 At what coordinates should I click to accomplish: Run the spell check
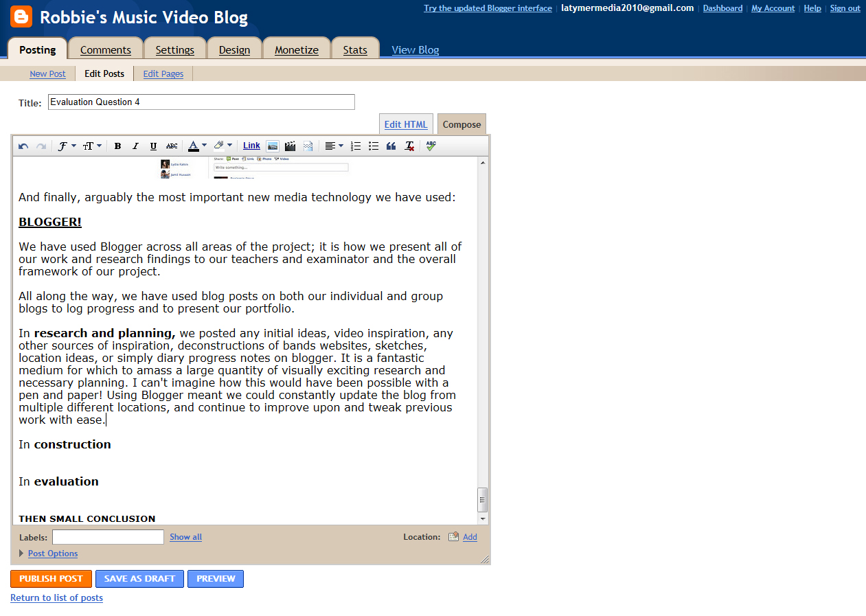431,146
